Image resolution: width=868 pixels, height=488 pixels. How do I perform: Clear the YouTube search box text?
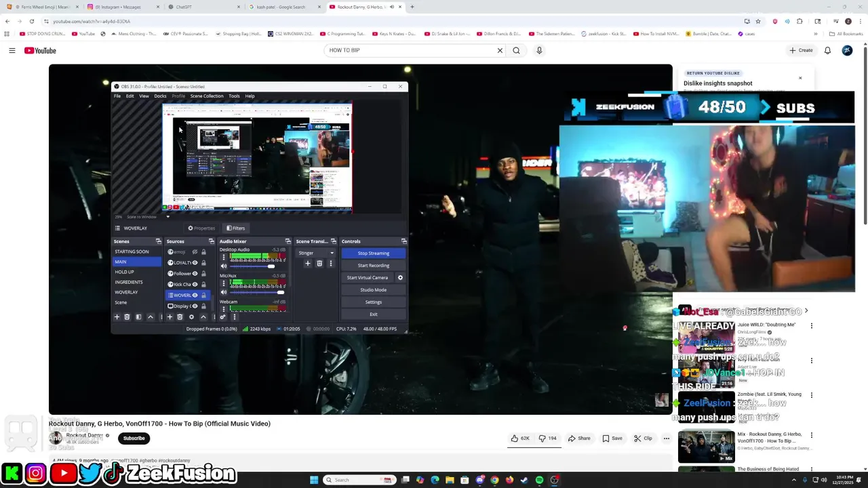coord(500,50)
